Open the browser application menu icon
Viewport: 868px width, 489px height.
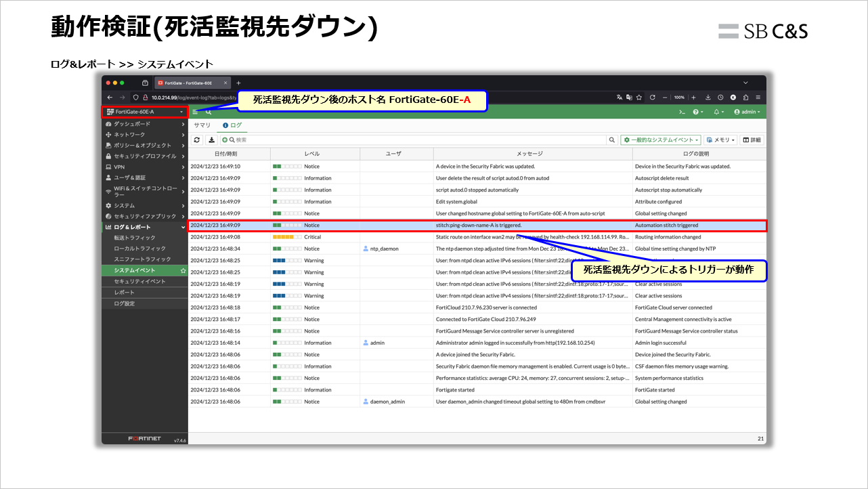pos(758,98)
